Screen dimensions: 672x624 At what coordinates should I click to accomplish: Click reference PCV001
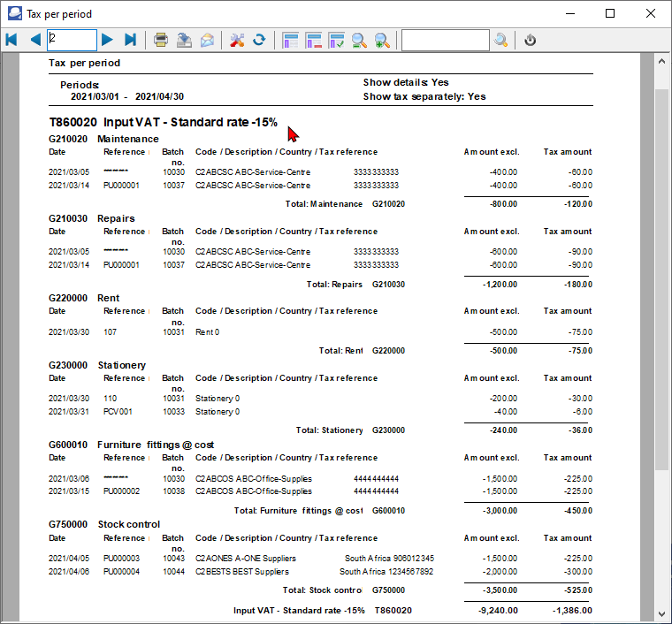click(x=118, y=412)
